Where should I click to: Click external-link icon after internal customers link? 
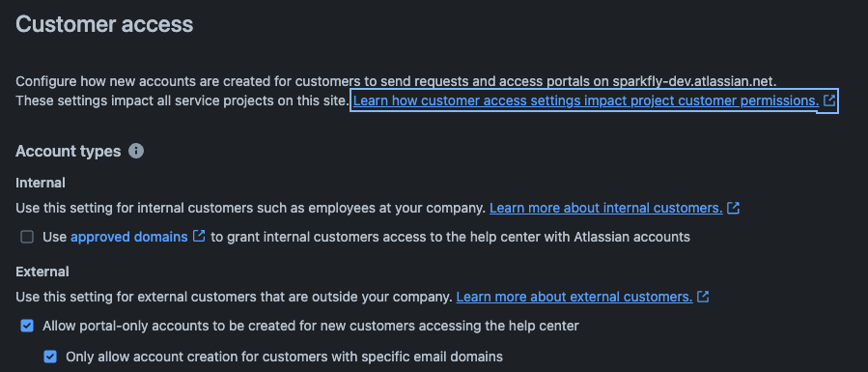coord(733,208)
